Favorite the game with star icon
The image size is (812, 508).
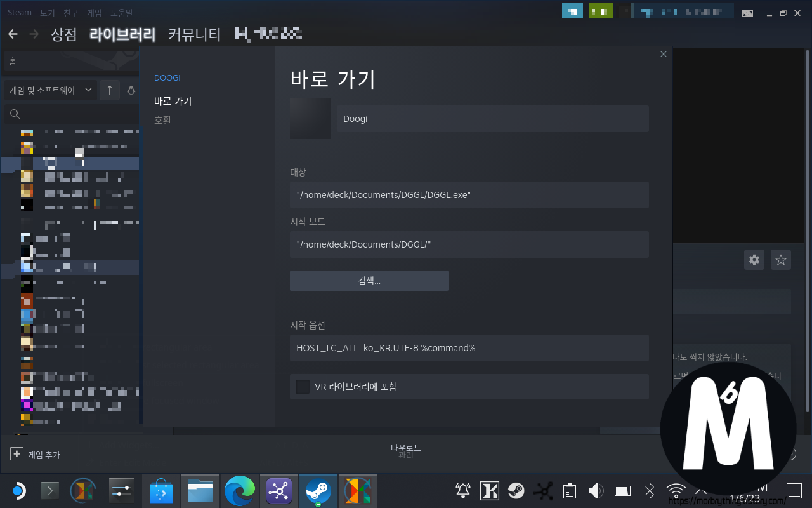[781, 259]
